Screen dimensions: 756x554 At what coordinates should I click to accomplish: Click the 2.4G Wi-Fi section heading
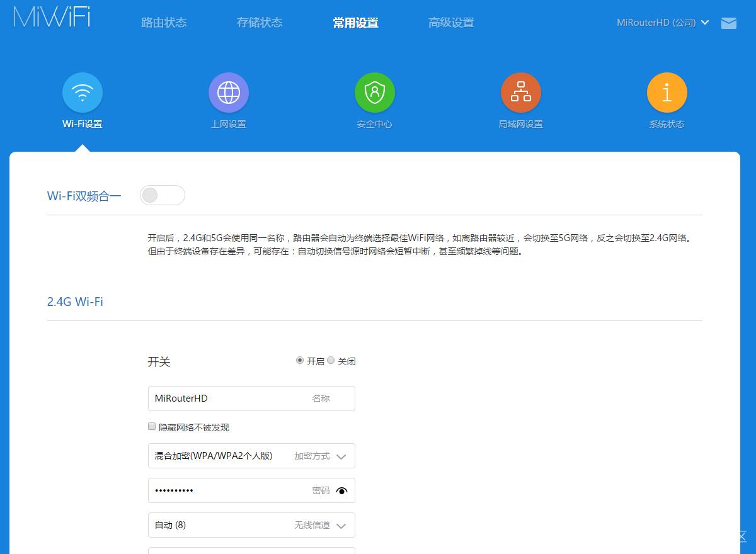point(75,302)
